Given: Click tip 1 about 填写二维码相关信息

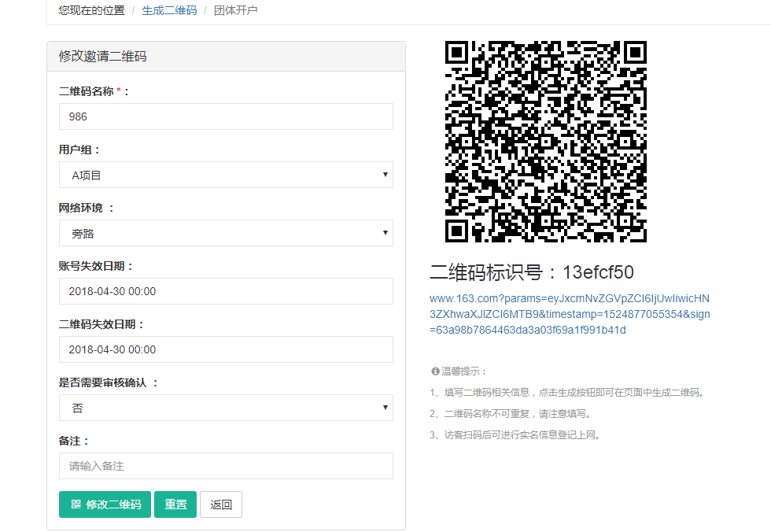Looking at the screenshot, I should tap(568, 393).
